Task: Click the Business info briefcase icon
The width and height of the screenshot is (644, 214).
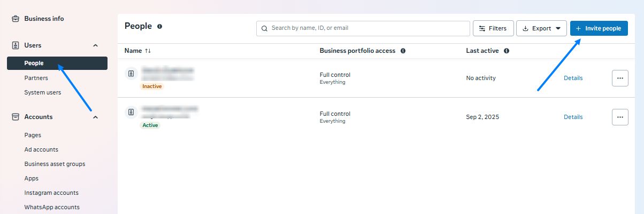Action: pyautogui.click(x=16, y=19)
